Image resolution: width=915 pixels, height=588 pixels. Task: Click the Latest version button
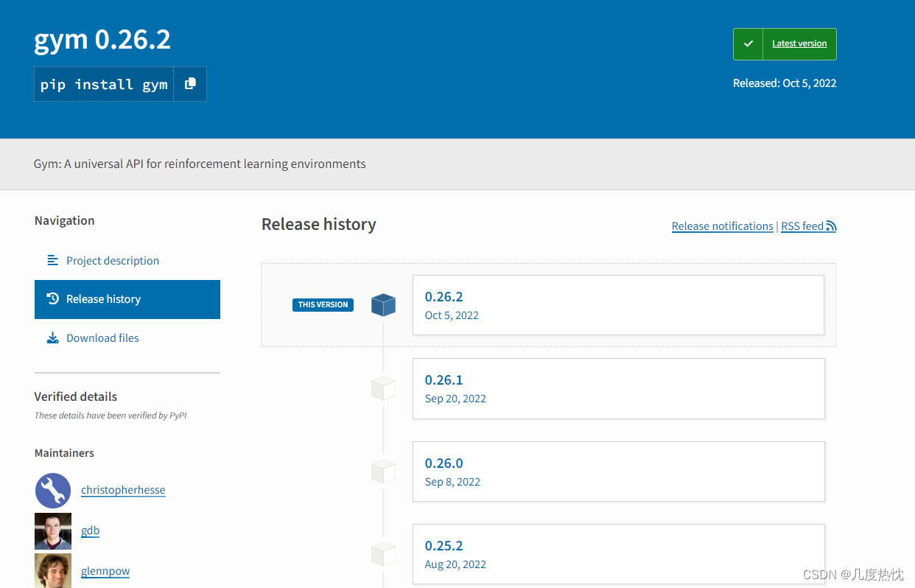(785, 44)
